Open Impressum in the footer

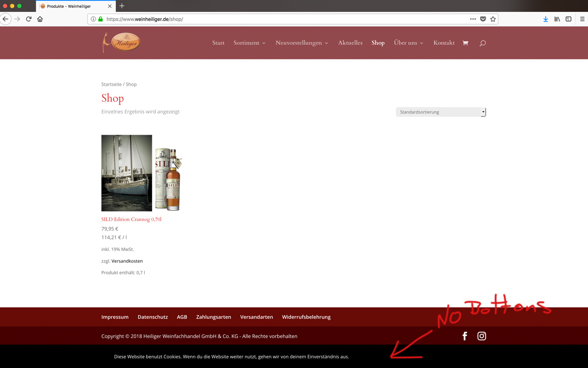[115, 317]
